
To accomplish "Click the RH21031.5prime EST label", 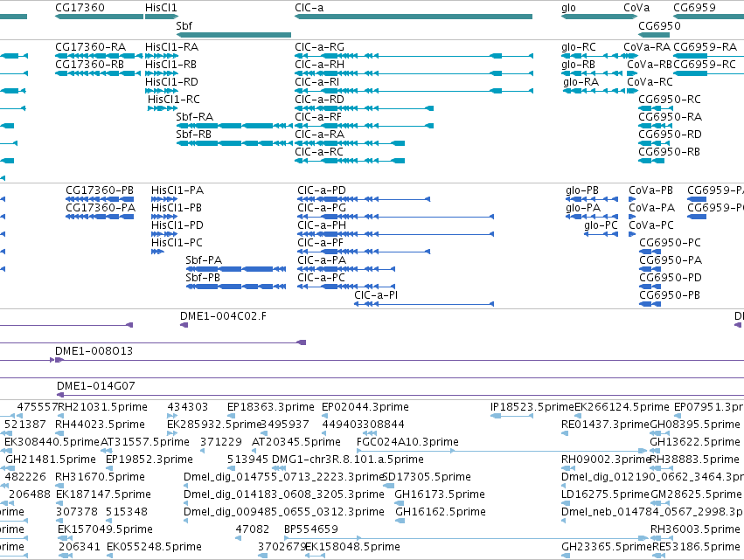I will click(102, 407).
